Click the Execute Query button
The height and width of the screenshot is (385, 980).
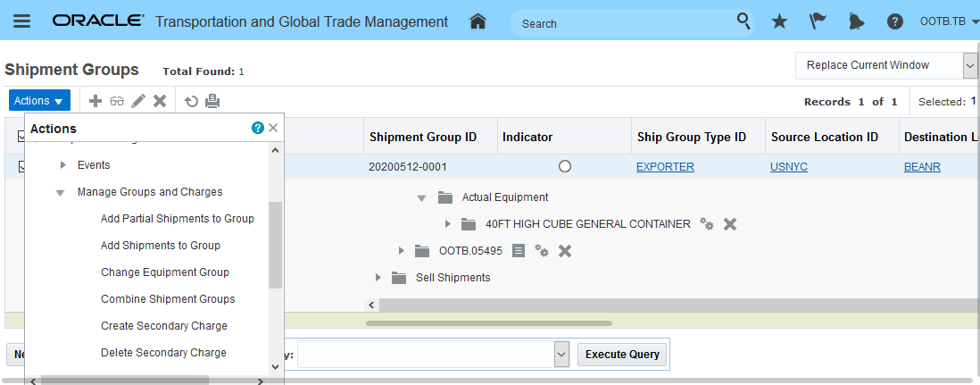coord(622,355)
